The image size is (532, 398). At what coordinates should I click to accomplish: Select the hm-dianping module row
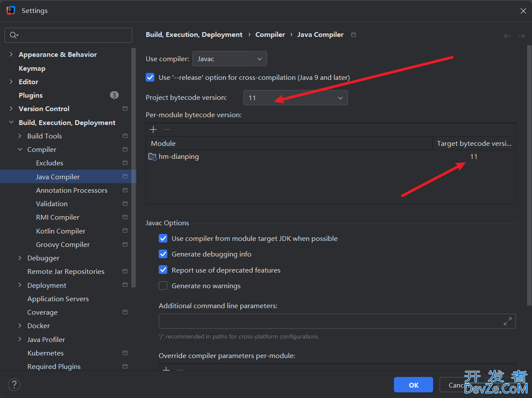pos(331,157)
